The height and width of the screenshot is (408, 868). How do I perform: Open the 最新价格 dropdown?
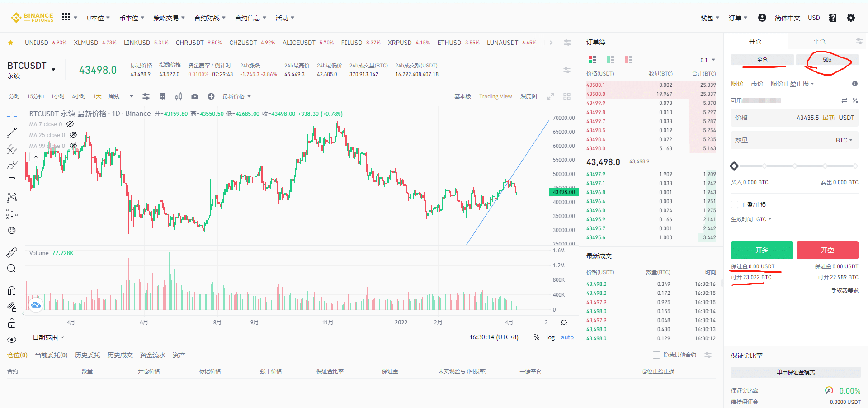[x=237, y=96]
